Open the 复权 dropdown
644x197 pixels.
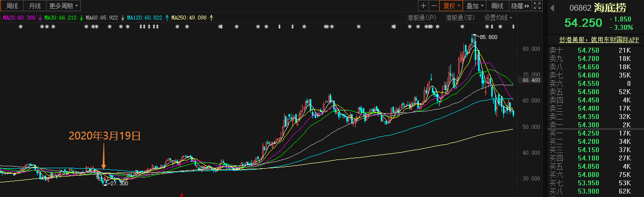click(x=450, y=6)
